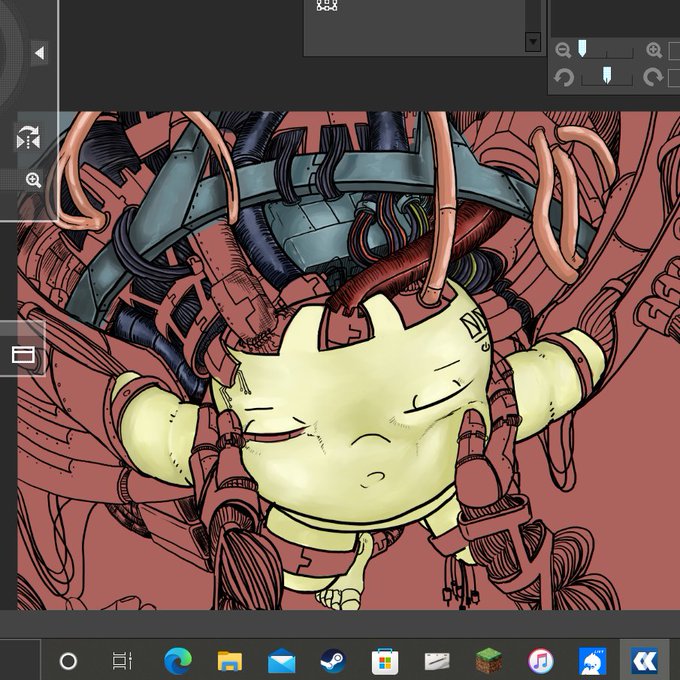Viewport: 680px width, 680px height.
Task: Click the left-pointing triangle arrow button
Action: pos(39,53)
